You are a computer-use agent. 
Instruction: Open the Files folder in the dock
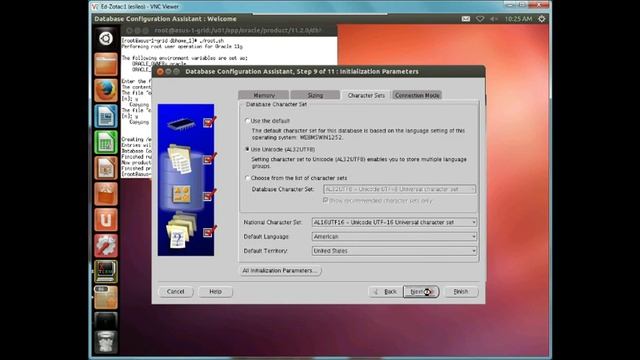tap(106, 64)
